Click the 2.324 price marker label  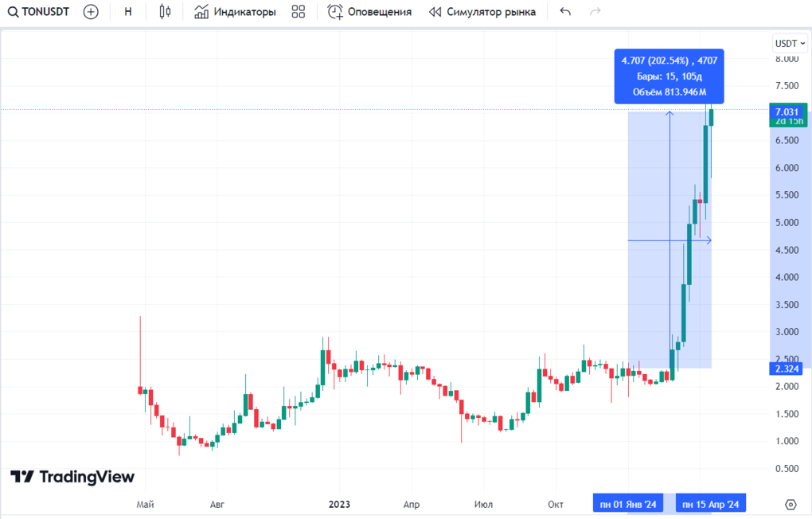(x=786, y=369)
